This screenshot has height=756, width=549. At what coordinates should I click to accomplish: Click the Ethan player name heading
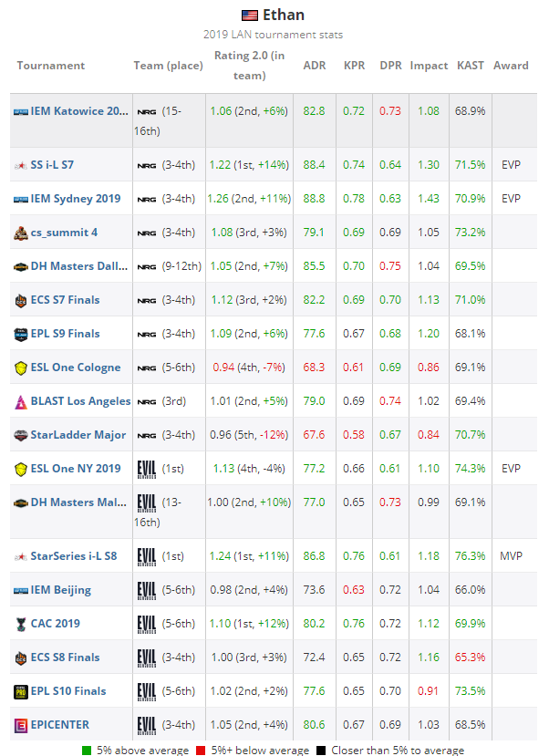click(284, 15)
